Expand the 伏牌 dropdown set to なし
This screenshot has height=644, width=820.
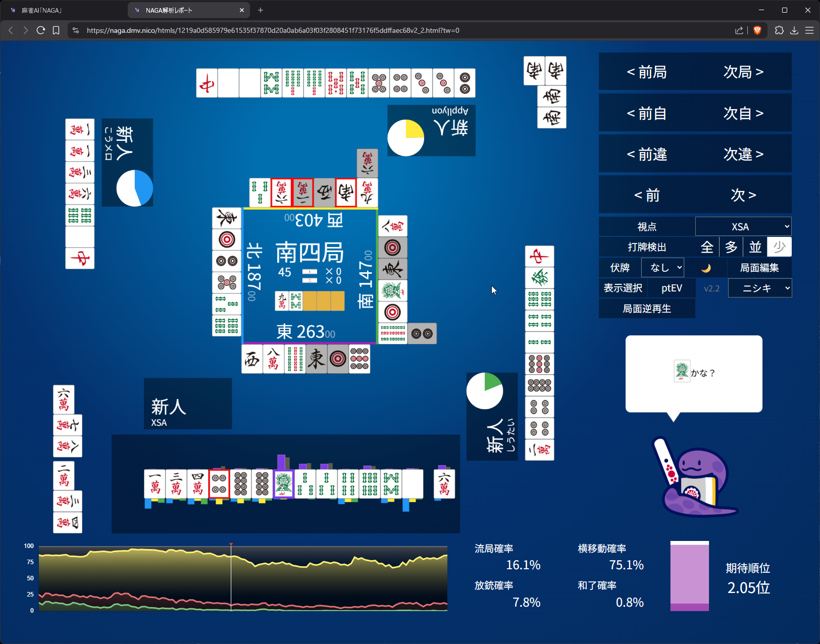[x=662, y=268]
